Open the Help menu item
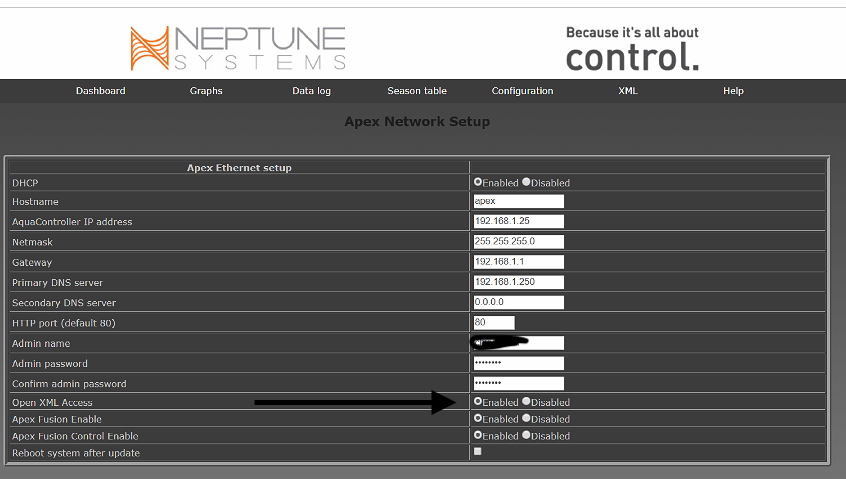Screen dimensions: 846x479 pos(733,91)
